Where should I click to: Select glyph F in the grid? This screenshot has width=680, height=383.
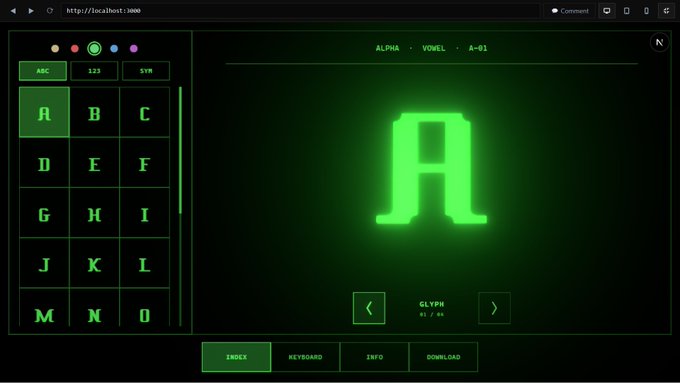(145, 163)
